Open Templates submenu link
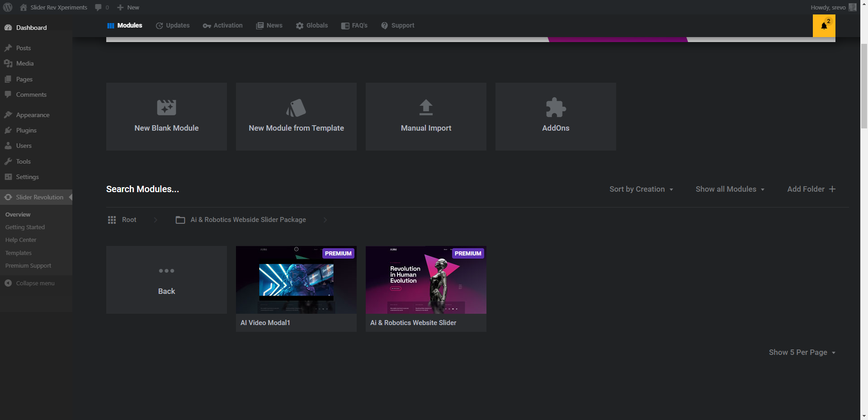868x420 pixels. pyautogui.click(x=19, y=253)
